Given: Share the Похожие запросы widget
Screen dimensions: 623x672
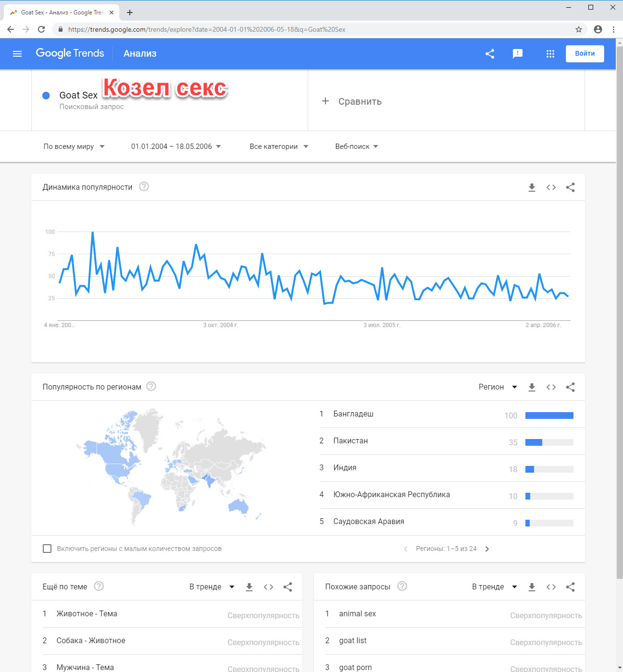Looking at the screenshot, I should 570,587.
